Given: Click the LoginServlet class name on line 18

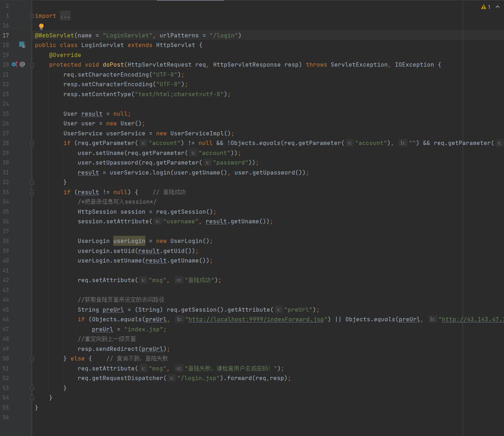Looking at the screenshot, I should (x=103, y=45).
